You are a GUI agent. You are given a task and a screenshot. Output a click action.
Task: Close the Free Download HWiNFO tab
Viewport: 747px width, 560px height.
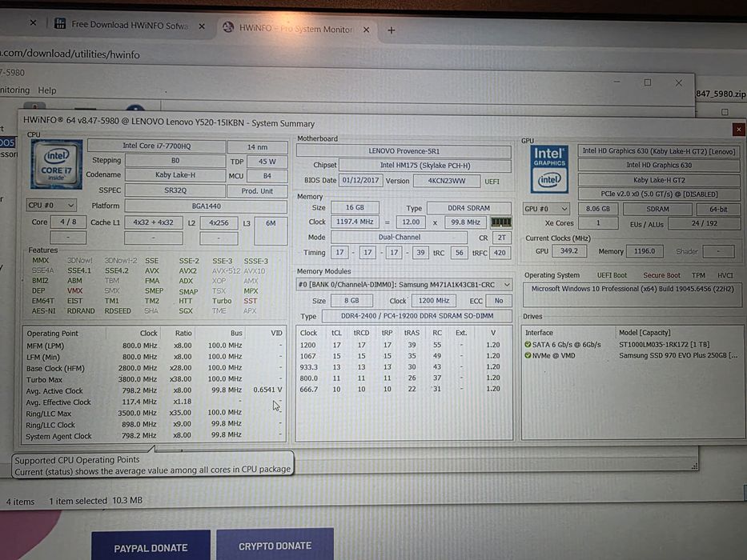tap(202, 26)
